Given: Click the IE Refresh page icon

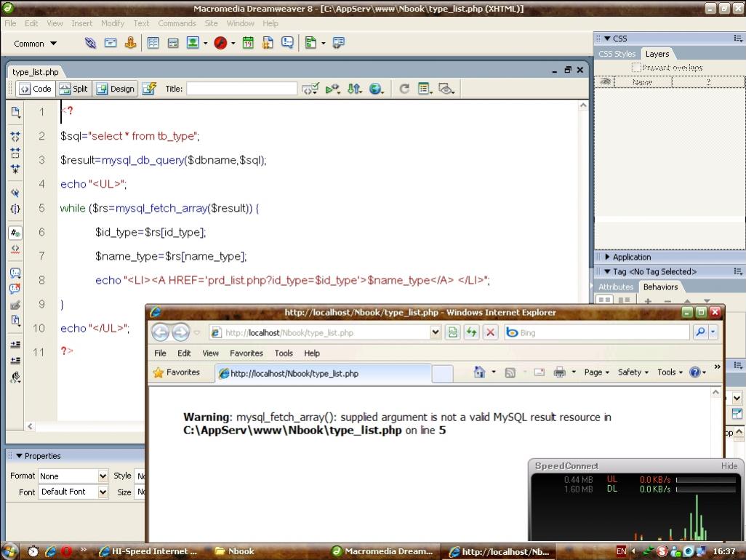Looking at the screenshot, I should (472, 332).
